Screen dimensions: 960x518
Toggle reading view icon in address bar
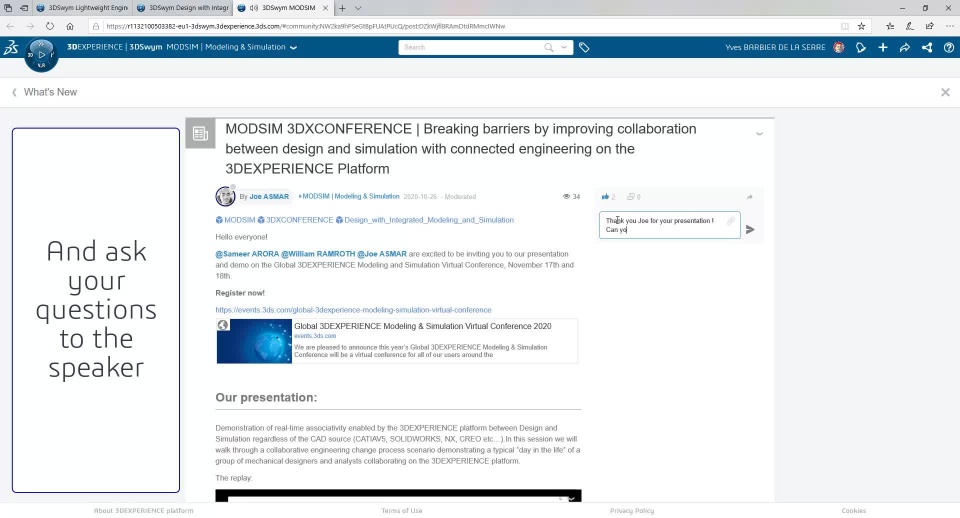tap(845, 26)
